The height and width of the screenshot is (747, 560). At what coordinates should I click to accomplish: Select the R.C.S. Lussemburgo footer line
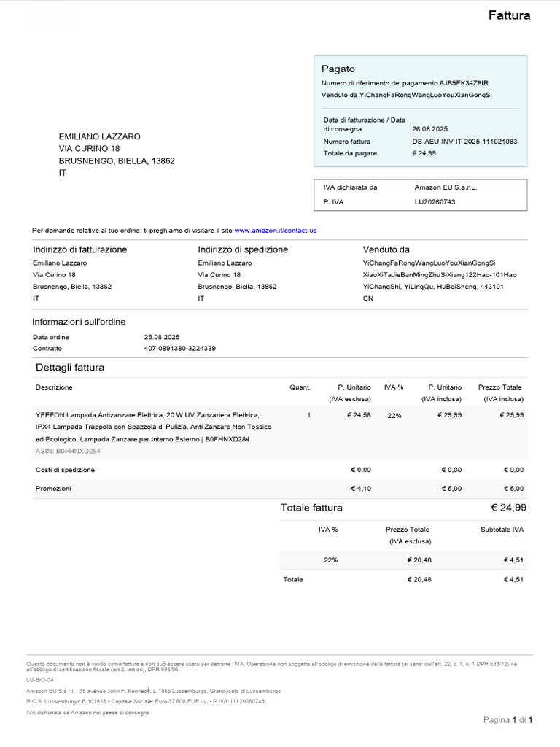(145, 701)
